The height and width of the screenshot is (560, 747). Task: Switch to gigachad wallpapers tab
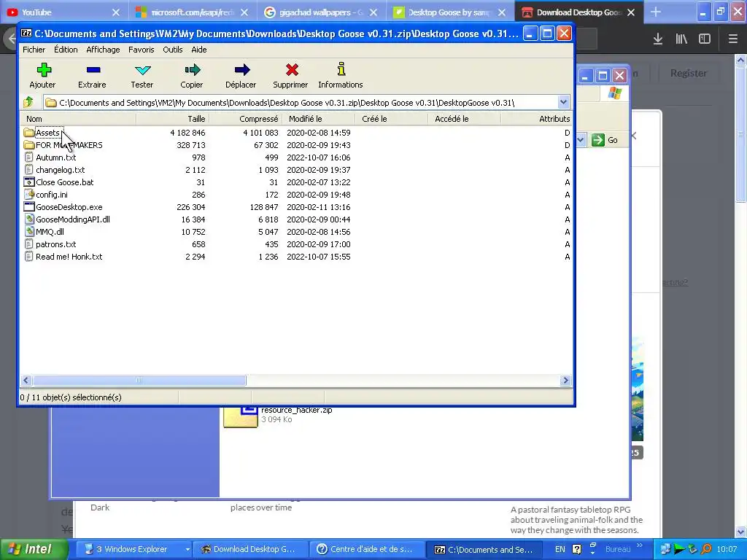pos(322,12)
